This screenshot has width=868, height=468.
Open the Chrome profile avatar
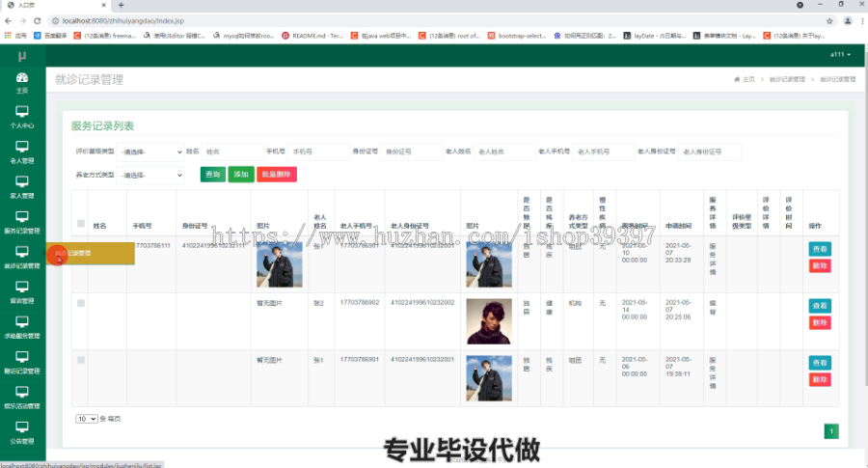click(x=848, y=21)
